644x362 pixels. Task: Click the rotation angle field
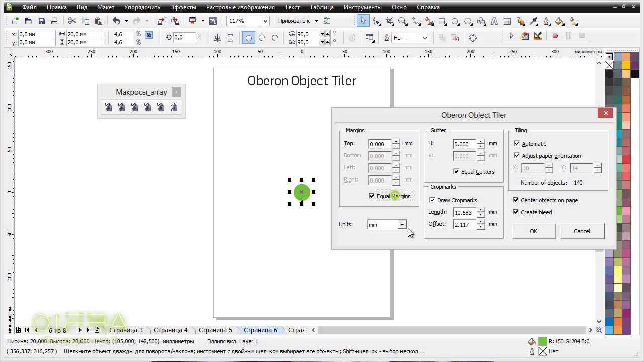(x=184, y=38)
